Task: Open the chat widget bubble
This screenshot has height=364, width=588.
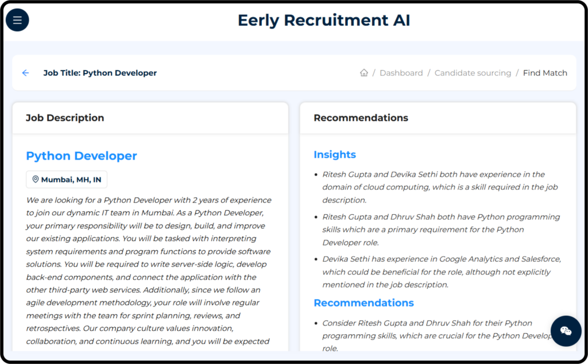Action: pyautogui.click(x=566, y=331)
